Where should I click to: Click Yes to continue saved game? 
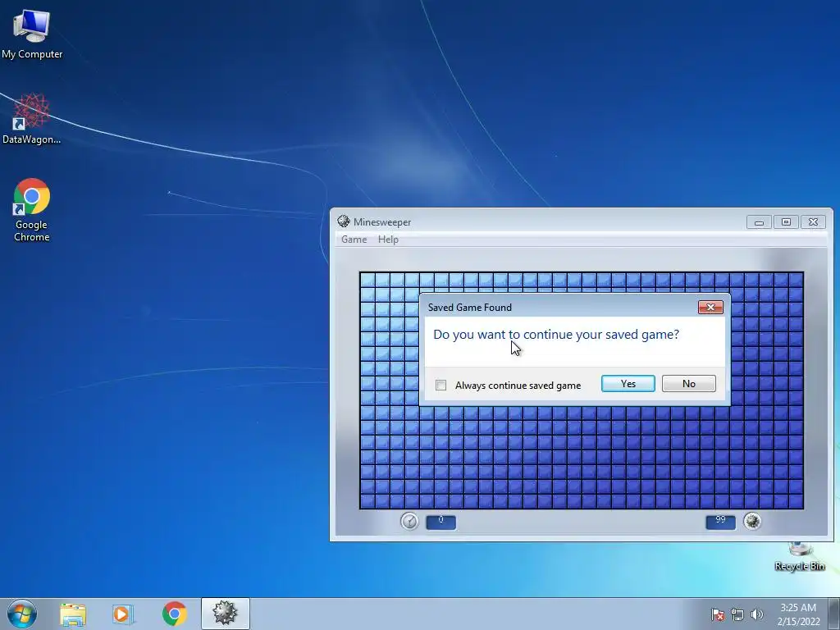pyautogui.click(x=628, y=384)
